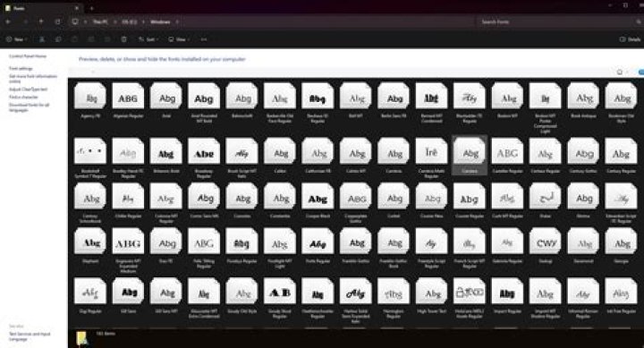The height and width of the screenshot is (348, 644).
Task: Click the Cut toolbar icon
Action: pyautogui.click(x=42, y=39)
